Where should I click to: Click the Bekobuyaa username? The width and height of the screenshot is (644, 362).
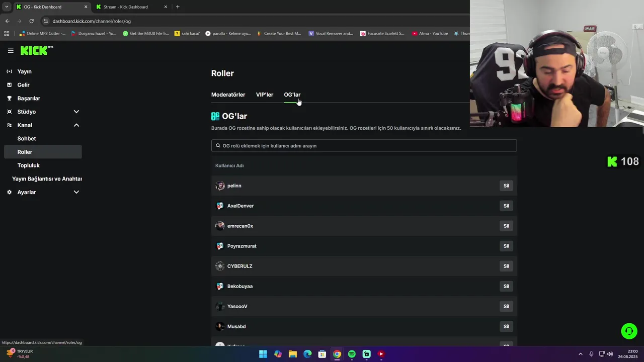[x=240, y=286]
